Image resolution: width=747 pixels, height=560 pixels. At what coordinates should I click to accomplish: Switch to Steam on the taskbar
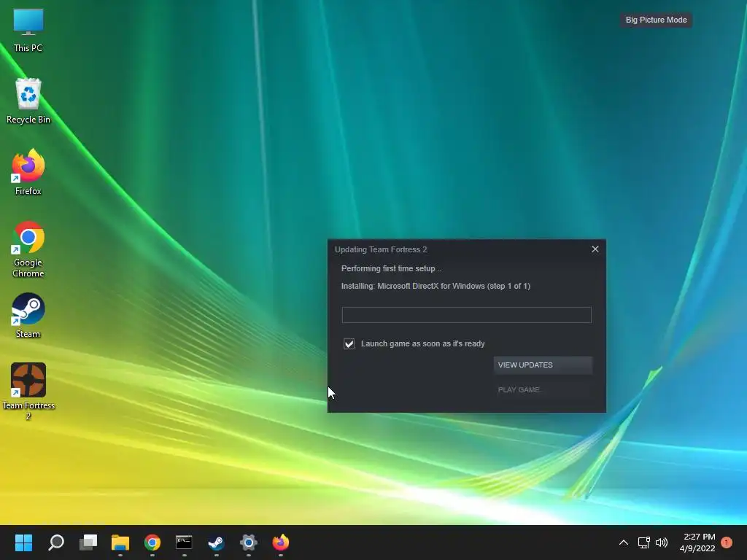(216, 542)
